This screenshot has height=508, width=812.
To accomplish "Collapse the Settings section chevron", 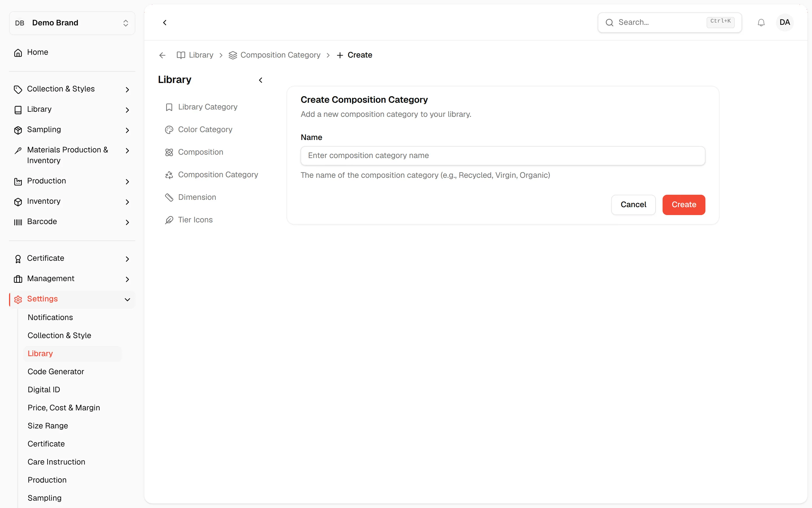I will [127, 299].
